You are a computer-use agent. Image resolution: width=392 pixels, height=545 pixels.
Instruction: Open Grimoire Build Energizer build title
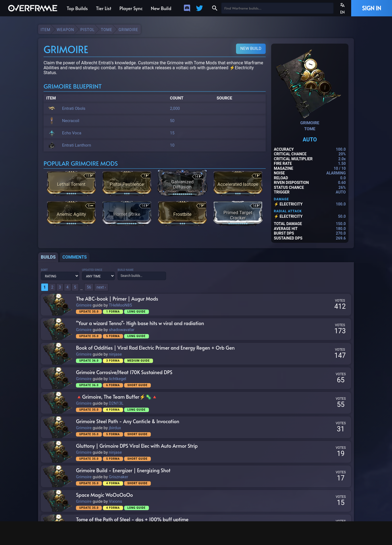pyautogui.click(x=123, y=470)
